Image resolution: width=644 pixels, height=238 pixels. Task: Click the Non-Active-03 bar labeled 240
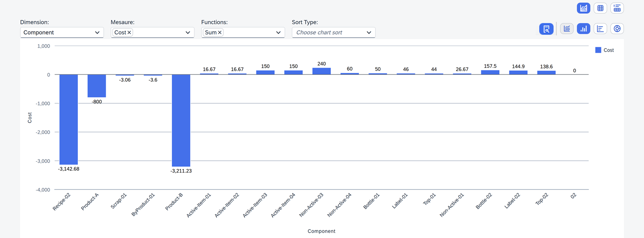[321, 71]
